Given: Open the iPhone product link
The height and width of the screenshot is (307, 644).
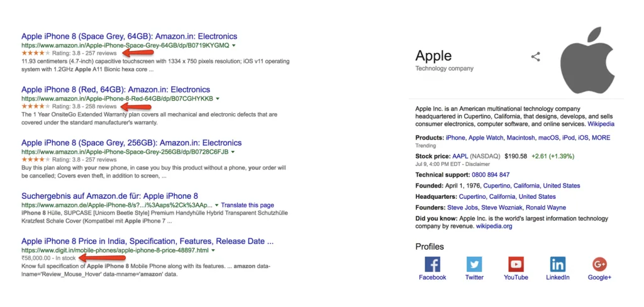Looking at the screenshot, I should (x=455, y=138).
